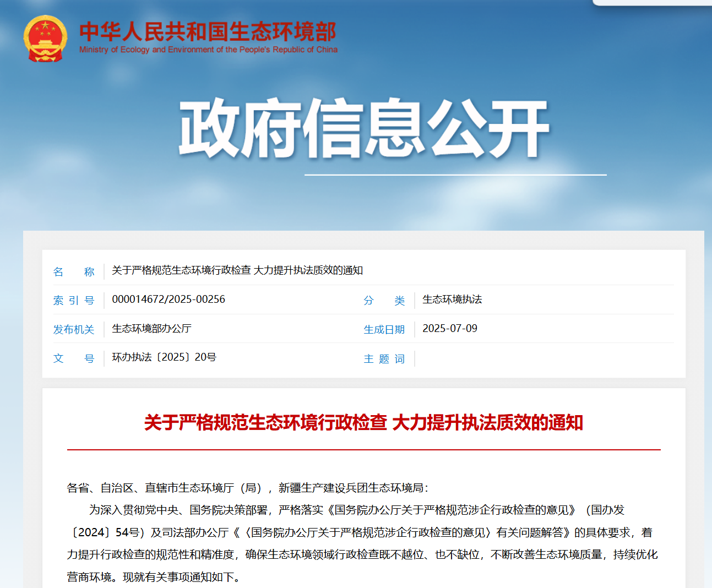Click the English Ministry of Ecology text

208,50
